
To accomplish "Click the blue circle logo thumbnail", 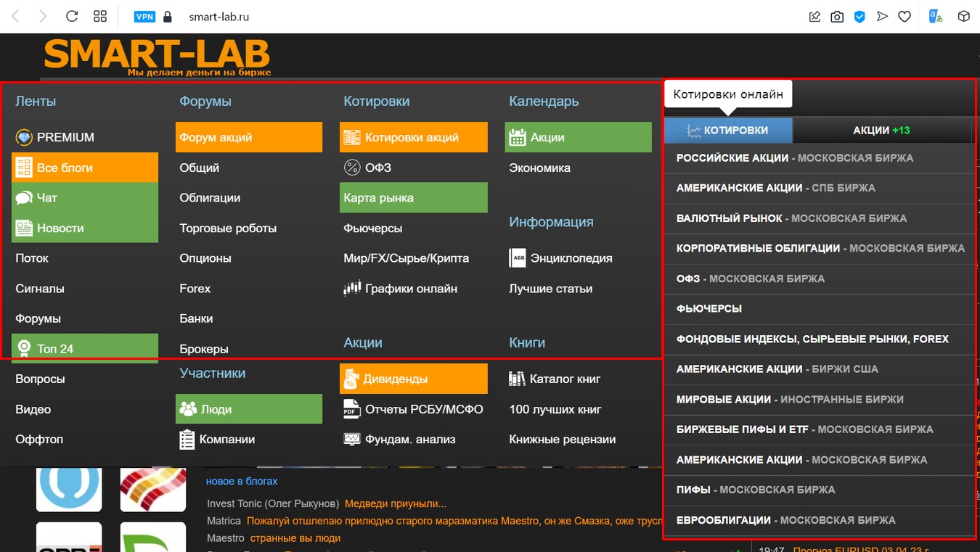I will (x=69, y=490).
